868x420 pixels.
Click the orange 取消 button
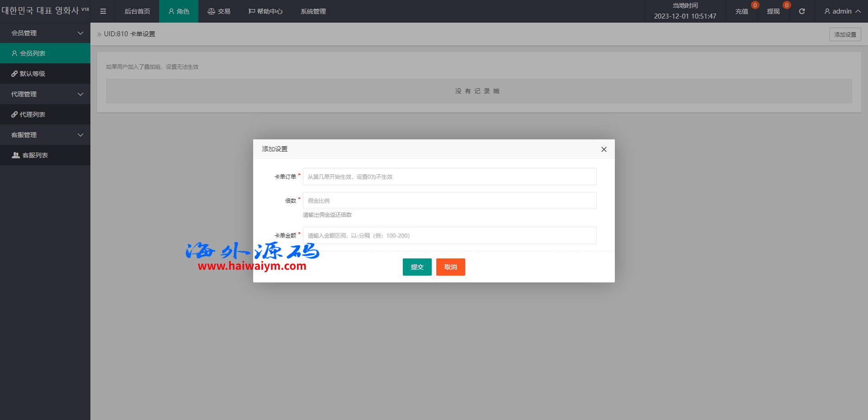[450, 267]
